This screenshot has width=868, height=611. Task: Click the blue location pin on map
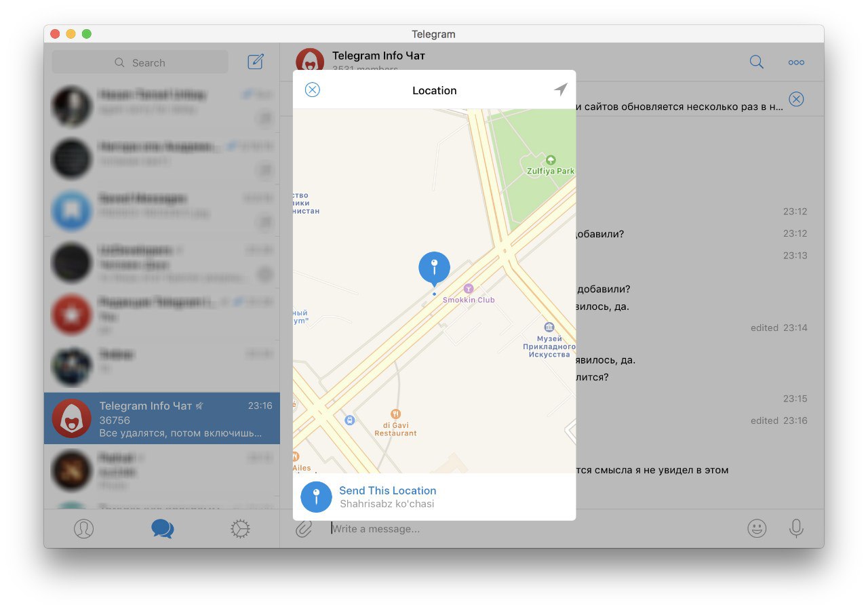435,268
